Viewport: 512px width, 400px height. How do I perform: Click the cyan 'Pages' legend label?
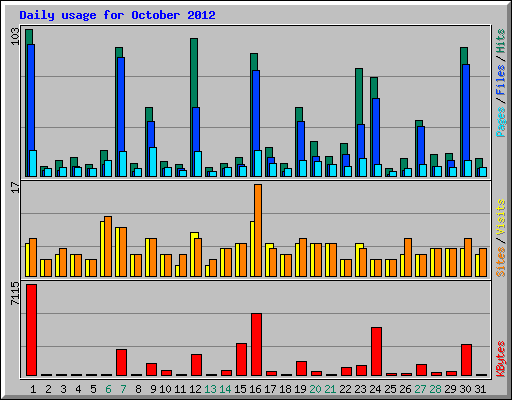point(501,122)
